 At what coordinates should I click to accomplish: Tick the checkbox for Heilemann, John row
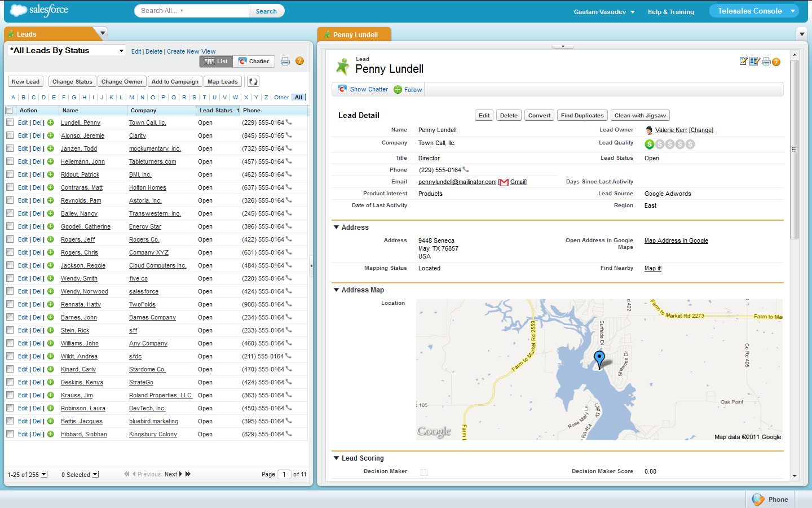tap(10, 161)
